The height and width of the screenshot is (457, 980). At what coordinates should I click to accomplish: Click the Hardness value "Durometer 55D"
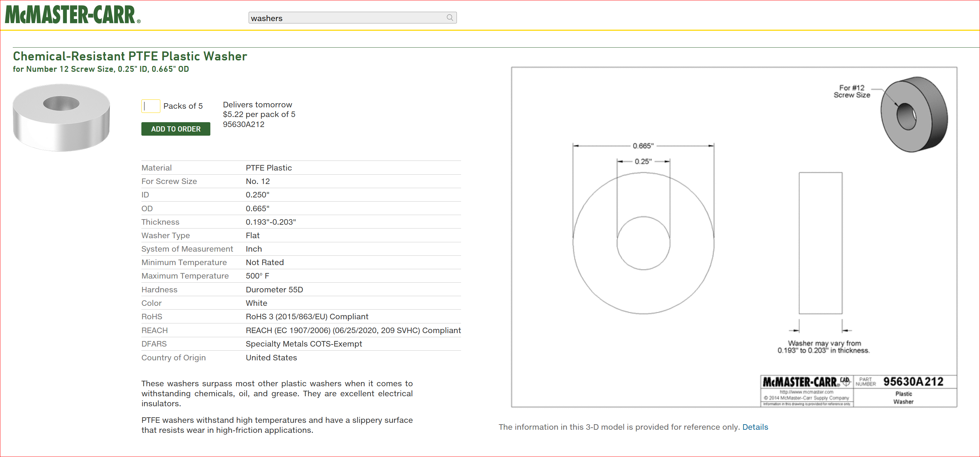point(274,290)
